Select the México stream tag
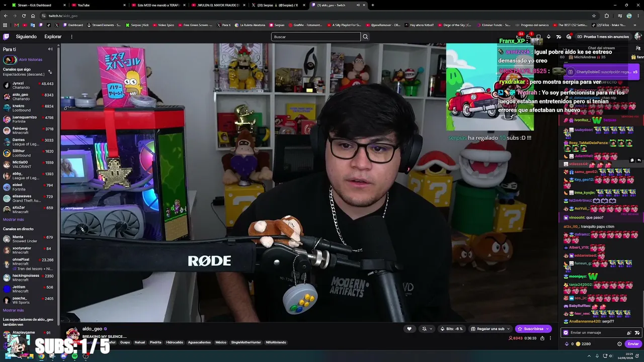 pos(221,342)
